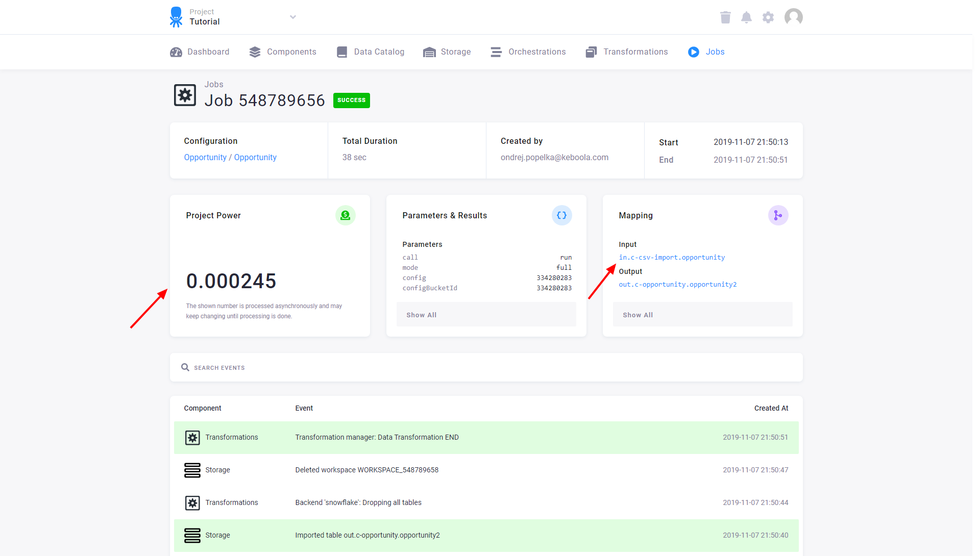Click Storage icon in Deleted workspace row
This screenshot has width=980, height=556.
point(192,470)
